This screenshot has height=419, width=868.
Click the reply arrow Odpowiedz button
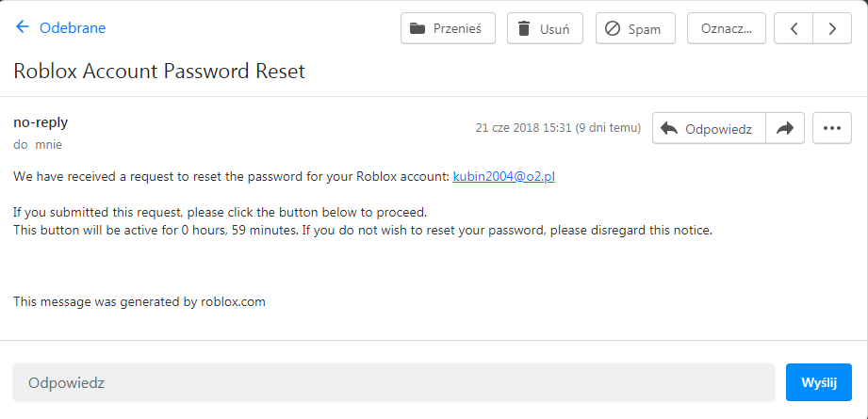(x=709, y=129)
